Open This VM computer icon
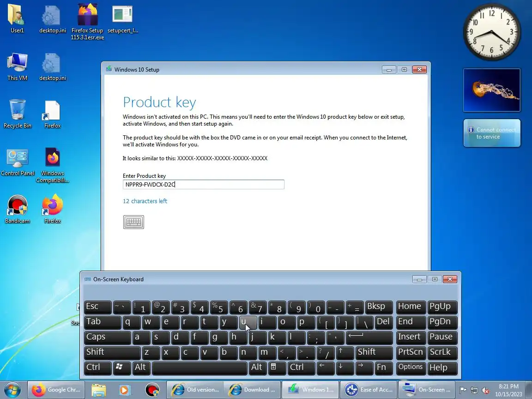Image resolution: width=532 pixels, height=399 pixels. [17, 66]
